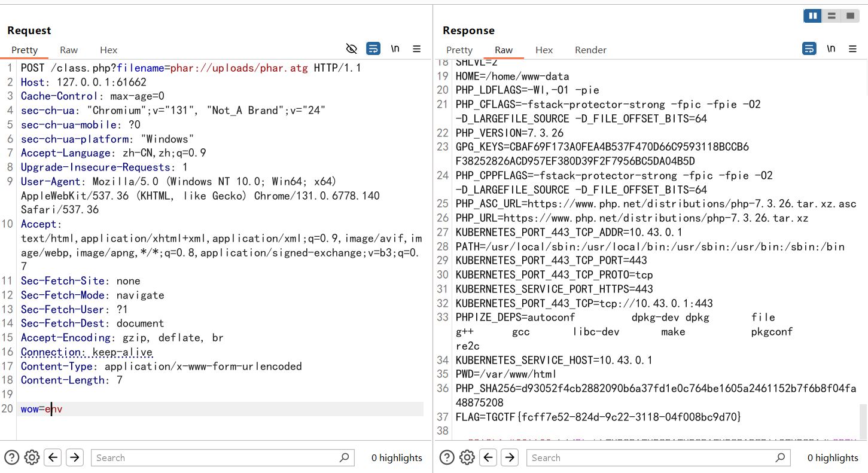Select side-by-side split layout icon

pyautogui.click(x=812, y=16)
